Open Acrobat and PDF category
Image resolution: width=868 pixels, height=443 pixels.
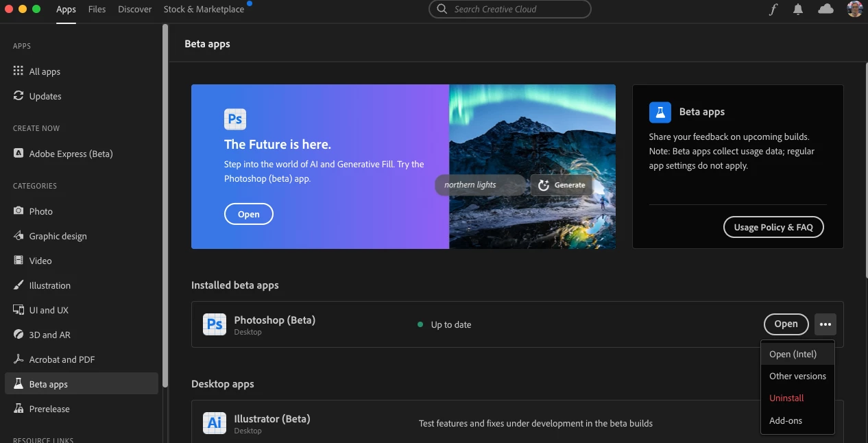82,359
